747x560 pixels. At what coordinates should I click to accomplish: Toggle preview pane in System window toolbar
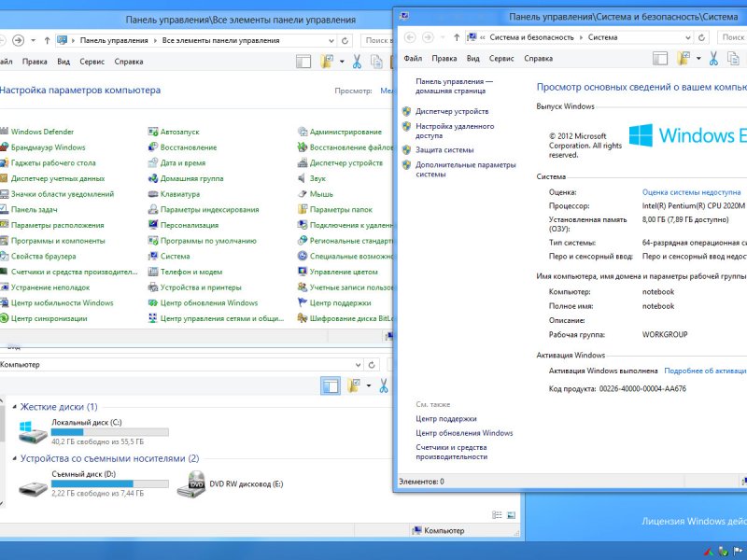[x=660, y=59]
